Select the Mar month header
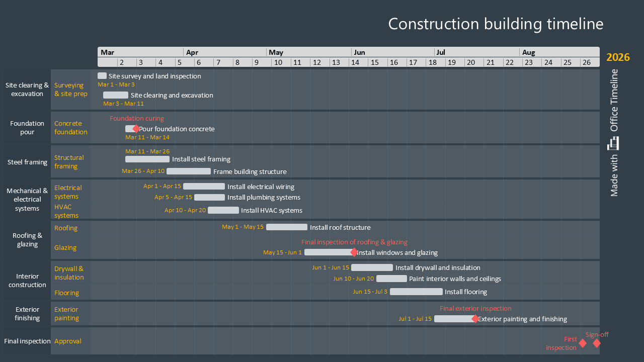Screen dimensions: 644x362 click(106, 52)
